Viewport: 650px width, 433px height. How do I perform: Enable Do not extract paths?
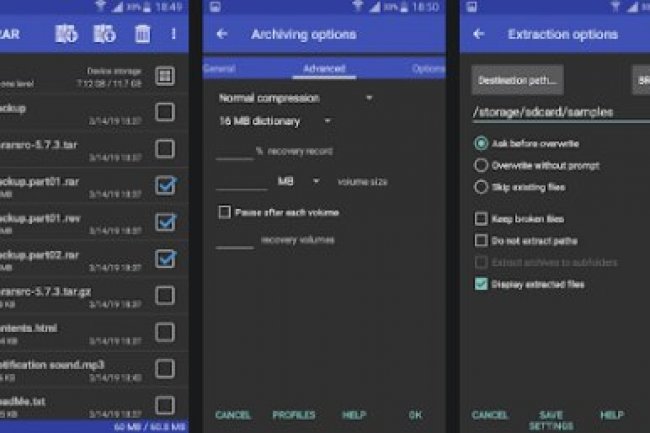coord(481,240)
